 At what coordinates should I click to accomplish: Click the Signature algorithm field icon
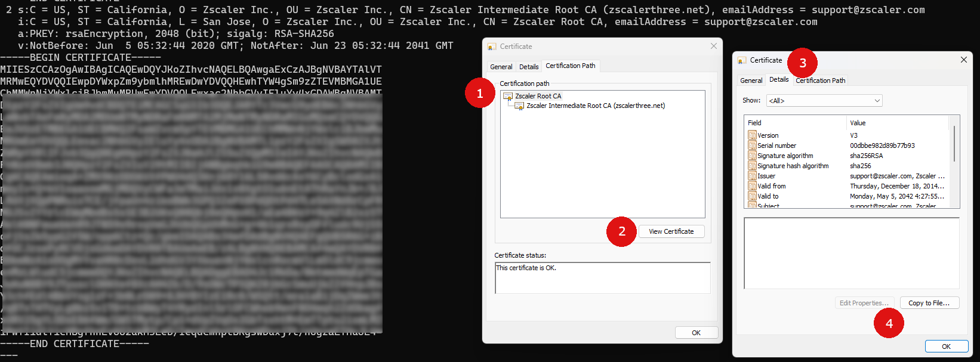752,156
